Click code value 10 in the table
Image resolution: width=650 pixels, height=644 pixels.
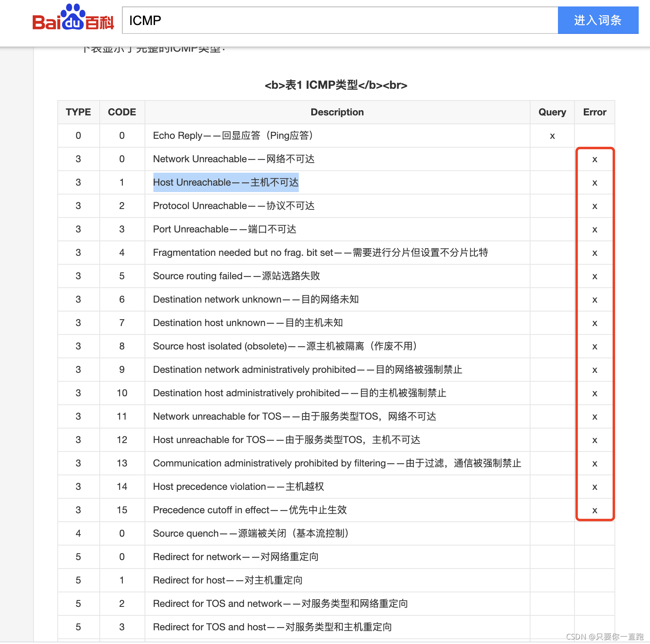tap(122, 393)
